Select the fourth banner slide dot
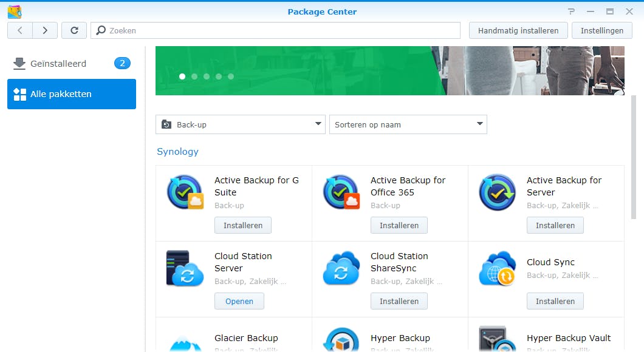This screenshot has width=644, height=352. (219, 76)
